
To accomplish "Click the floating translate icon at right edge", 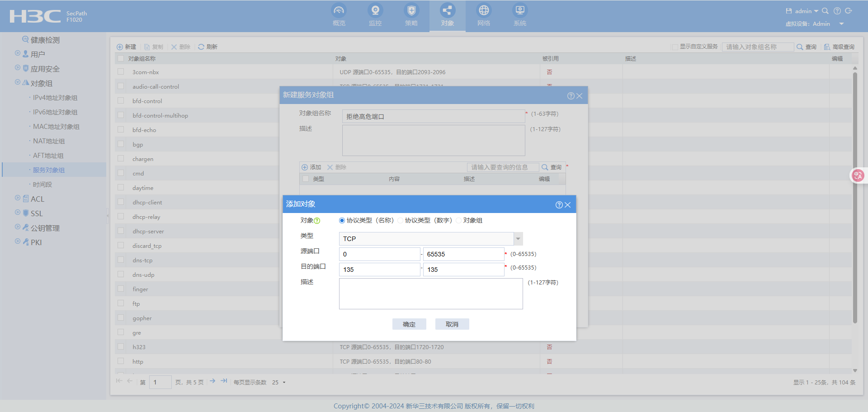I will [x=858, y=175].
